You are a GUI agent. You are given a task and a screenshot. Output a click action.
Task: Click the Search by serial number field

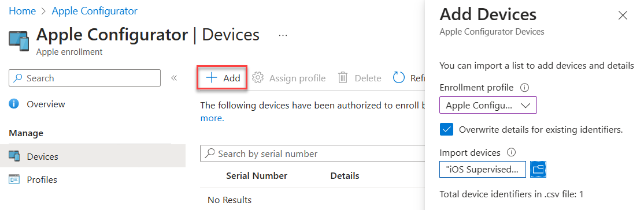pyautogui.click(x=312, y=153)
